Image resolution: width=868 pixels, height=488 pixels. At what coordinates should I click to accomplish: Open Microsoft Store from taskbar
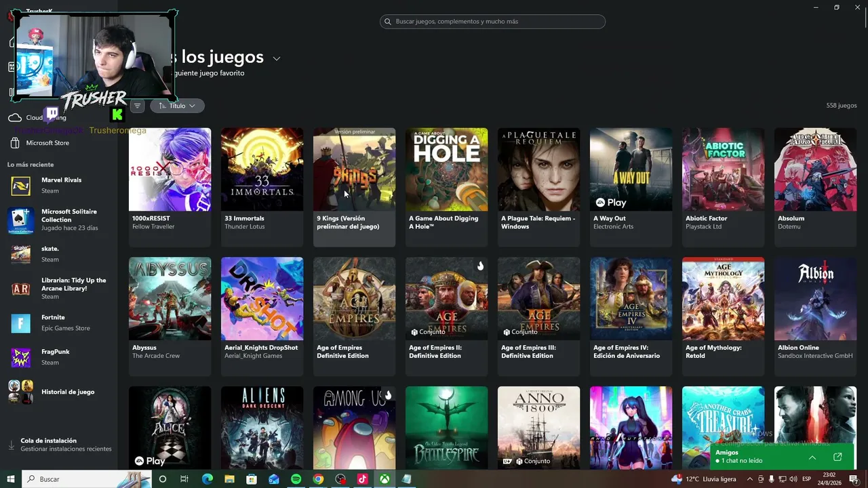point(252,479)
